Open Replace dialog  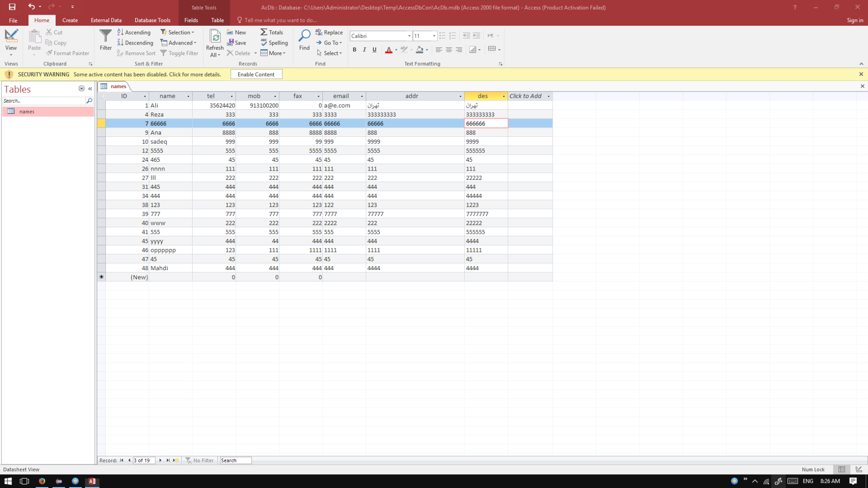[329, 32]
